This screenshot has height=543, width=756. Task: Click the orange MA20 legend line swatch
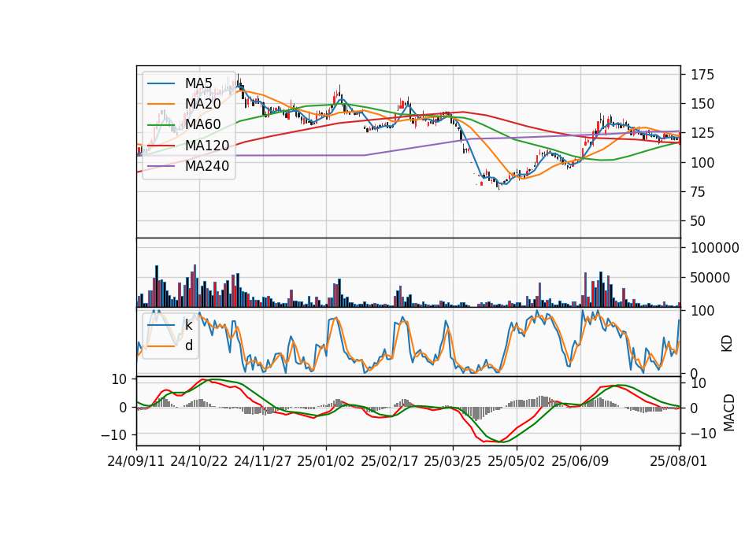point(161,104)
